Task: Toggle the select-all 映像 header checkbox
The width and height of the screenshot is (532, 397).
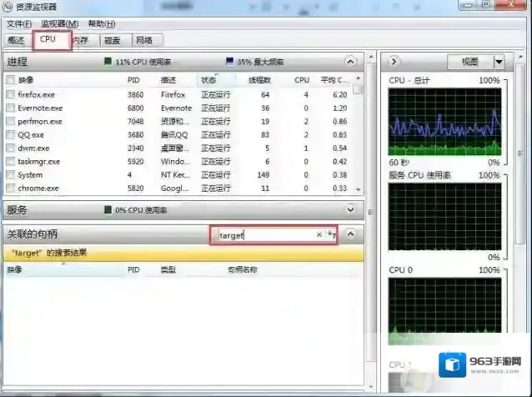Action: [10, 80]
